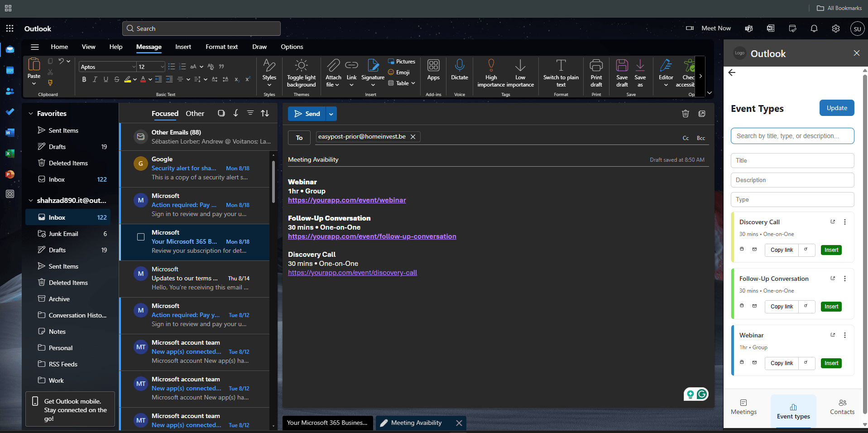Decrease indent of the paragraph
868x433 pixels.
coord(158,79)
